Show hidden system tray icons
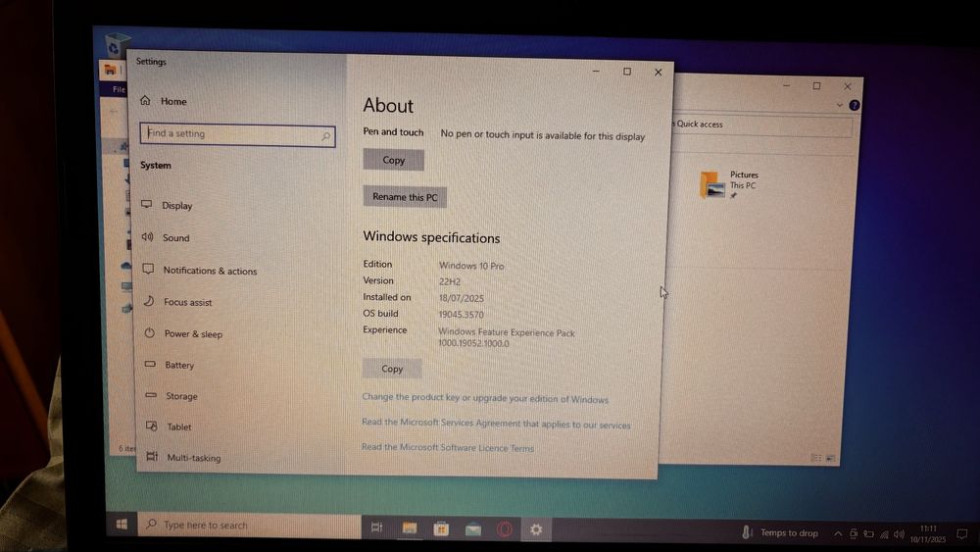980x552 pixels. point(838,533)
